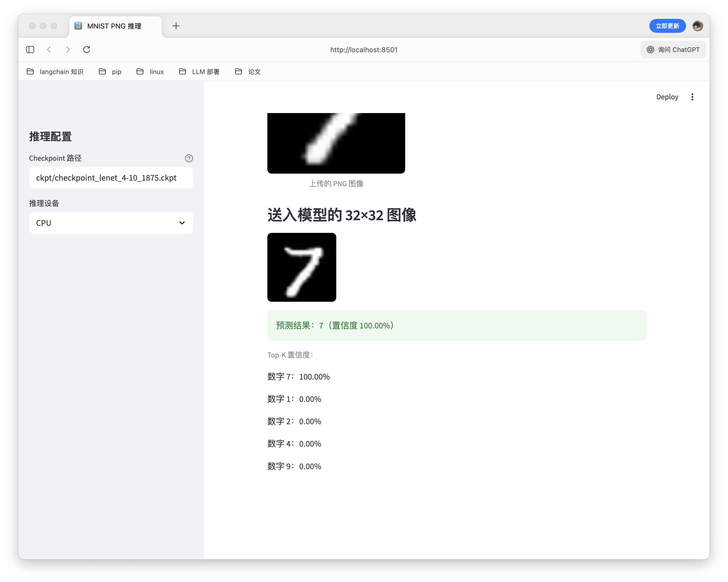This screenshot has height=582, width=728.
Task: Edit the Checkpoint 路径 input field
Action: (x=111, y=178)
